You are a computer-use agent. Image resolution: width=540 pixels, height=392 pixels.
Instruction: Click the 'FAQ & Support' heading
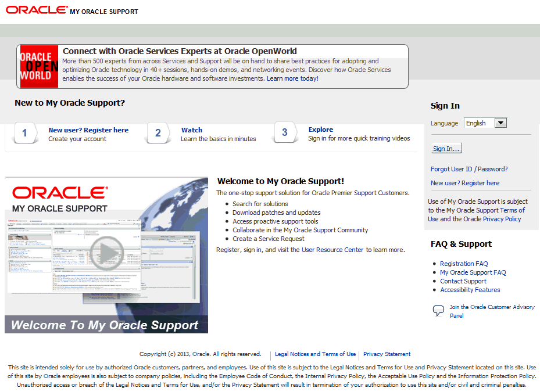point(461,244)
